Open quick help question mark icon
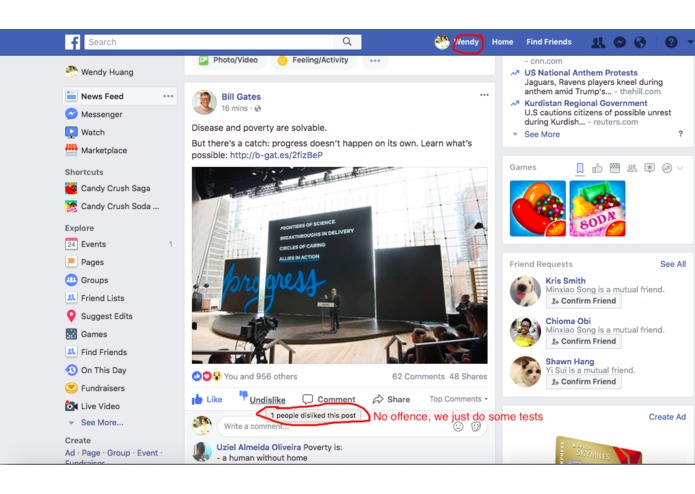The image size is (695, 494). click(671, 42)
